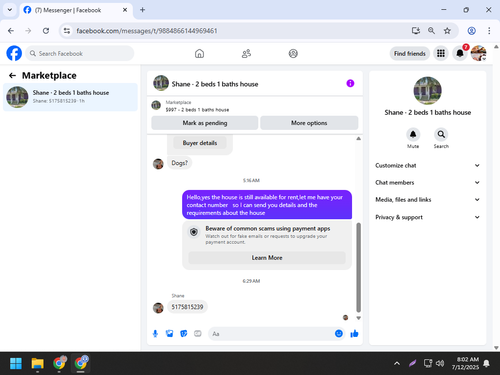Click the Search Facebook field

tap(80, 53)
